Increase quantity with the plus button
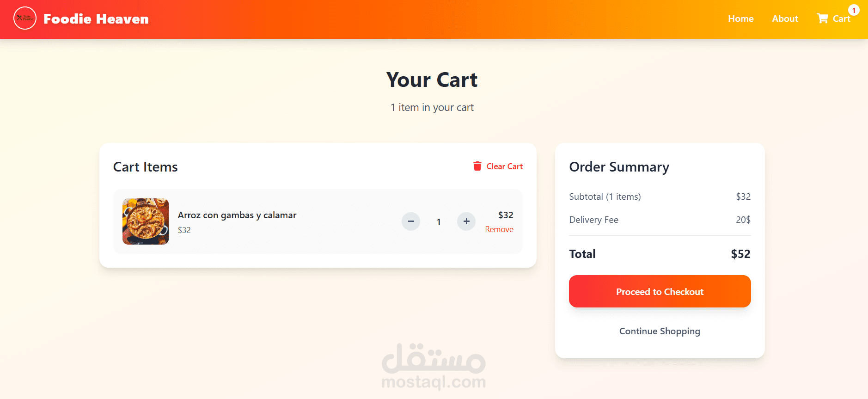868x399 pixels. pyautogui.click(x=466, y=221)
